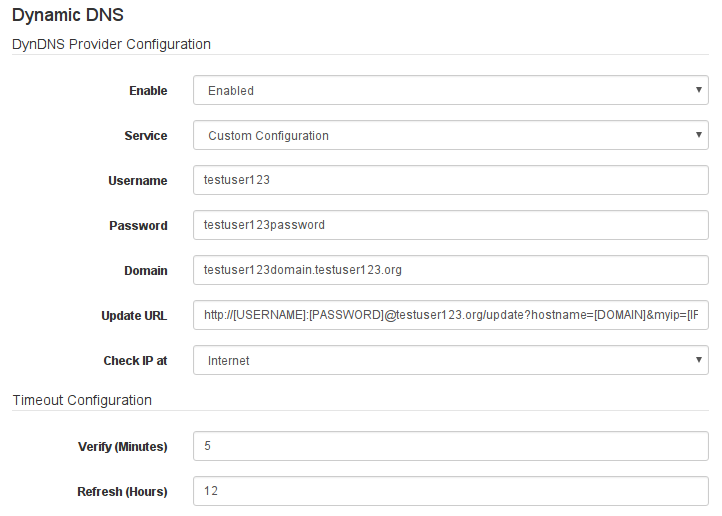This screenshot has height=516, width=722.
Task: Focus the Refresh (Hours) input field
Action: click(x=450, y=491)
